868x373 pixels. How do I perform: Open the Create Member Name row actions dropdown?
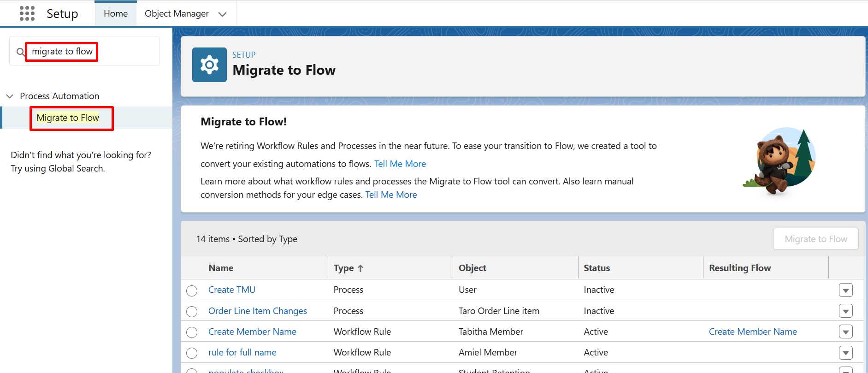tap(845, 332)
